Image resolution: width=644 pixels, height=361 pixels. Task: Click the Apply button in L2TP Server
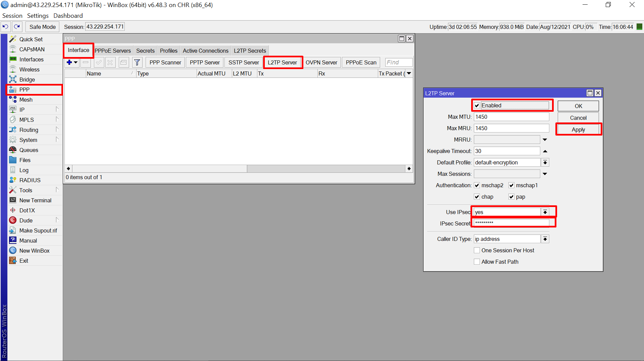click(578, 130)
